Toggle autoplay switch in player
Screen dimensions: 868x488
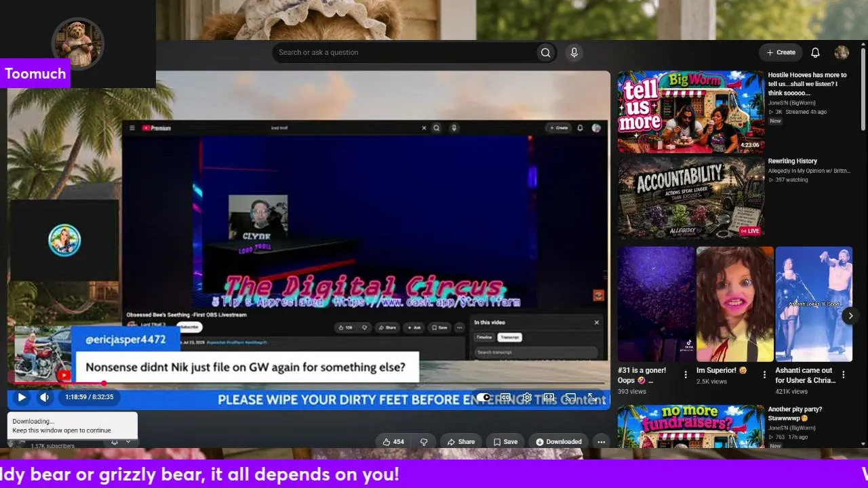click(x=483, y=398)
